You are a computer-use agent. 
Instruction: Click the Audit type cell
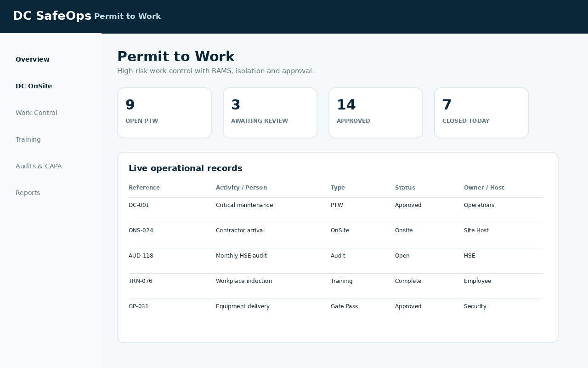tap(338, 256)
